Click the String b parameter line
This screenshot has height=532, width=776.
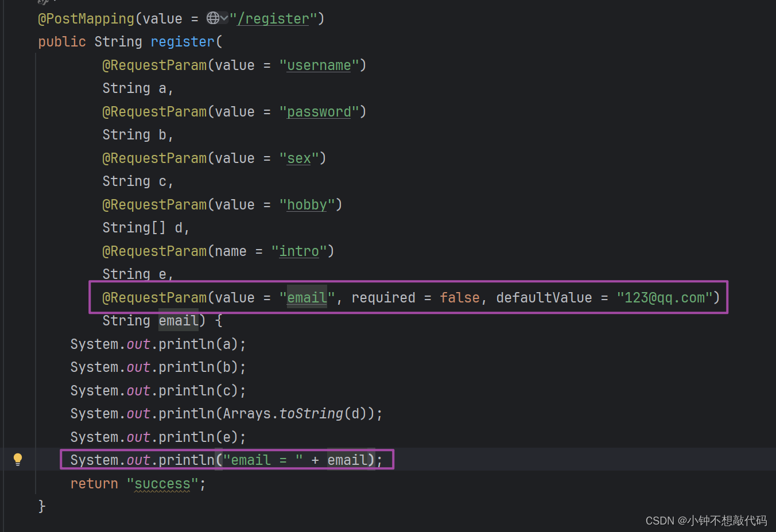(x=138, y=135)
